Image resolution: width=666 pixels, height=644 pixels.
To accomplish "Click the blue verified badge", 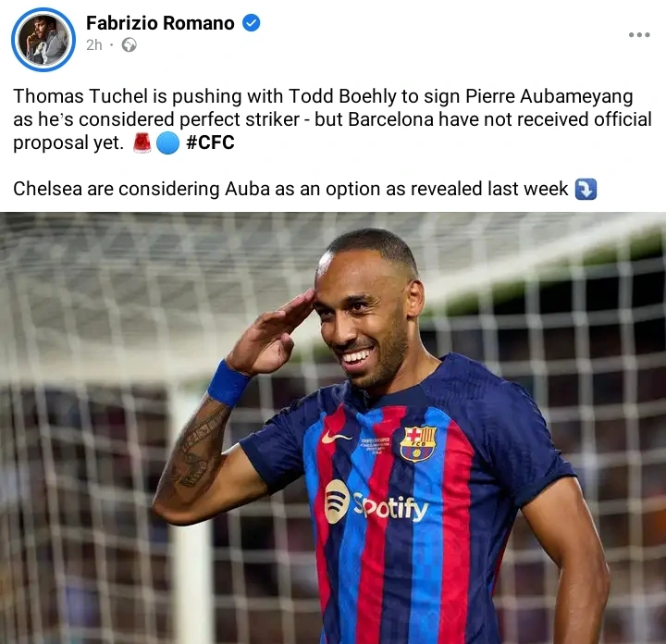I will [x=251, y=23].
